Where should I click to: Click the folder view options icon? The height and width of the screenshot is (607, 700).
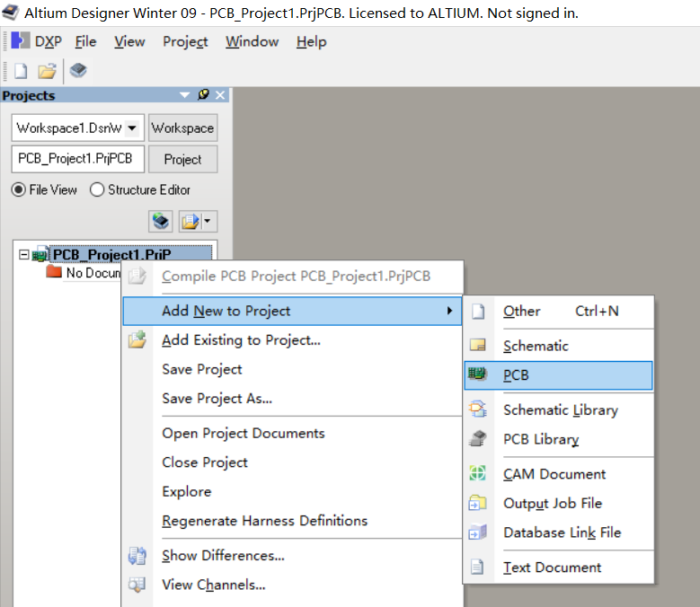pos(191,221)
